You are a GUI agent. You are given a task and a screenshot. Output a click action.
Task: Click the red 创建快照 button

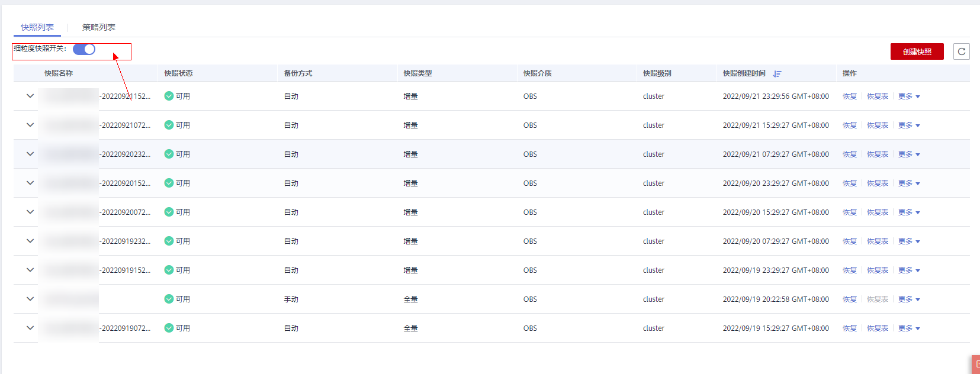coord(917,51)
